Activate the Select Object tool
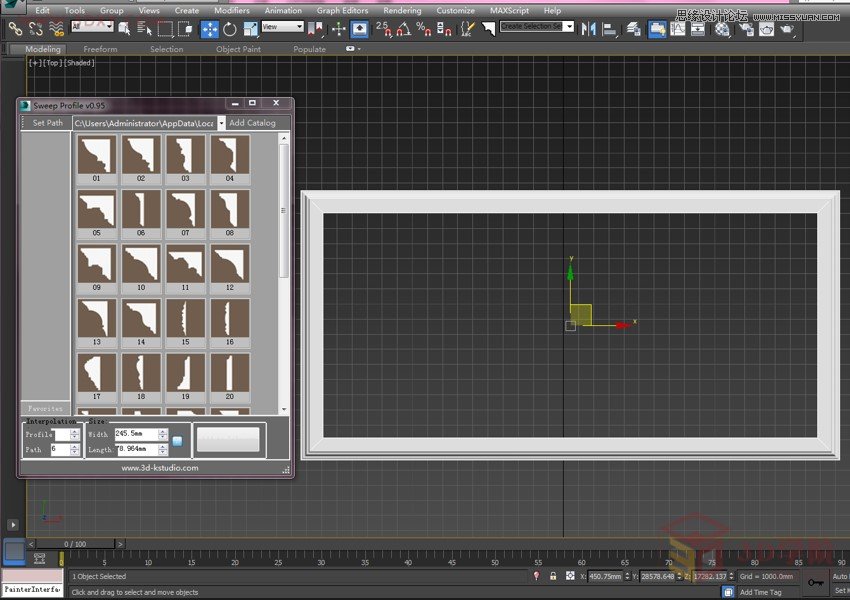The height and width of the screenshot is (600, 850). [x=124, y=29]
